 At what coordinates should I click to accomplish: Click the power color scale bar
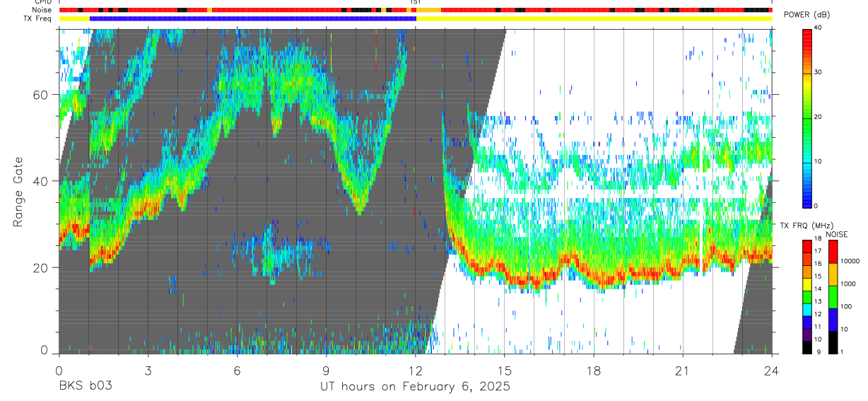tap(807, 117)
